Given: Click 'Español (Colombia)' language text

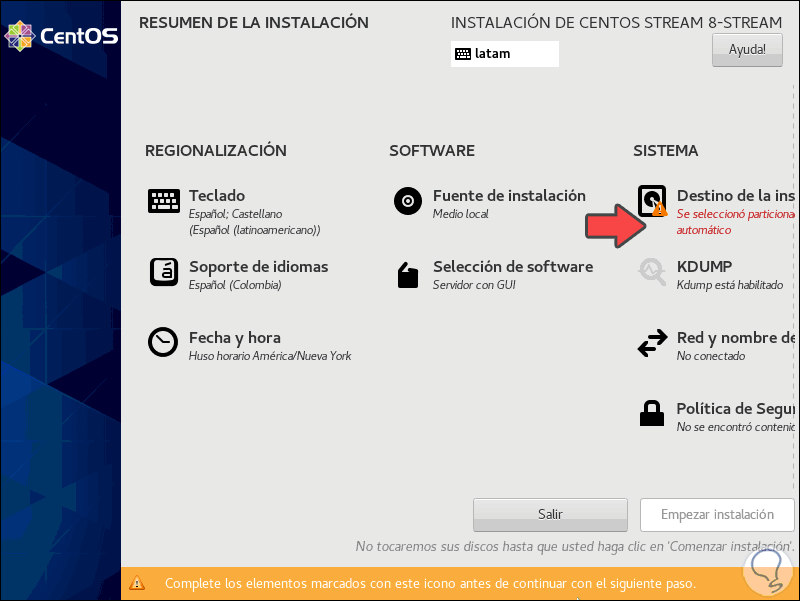Looking at the screenshot, I should pos(235,285).
